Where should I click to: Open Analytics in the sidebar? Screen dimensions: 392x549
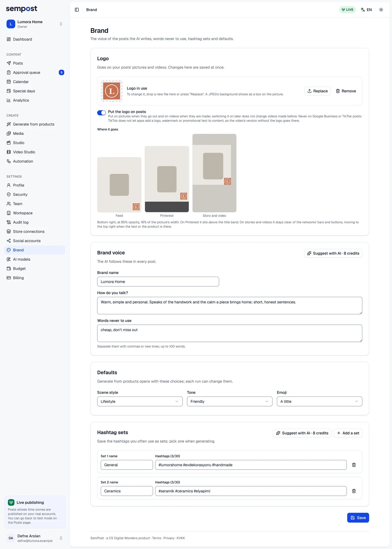35,100
